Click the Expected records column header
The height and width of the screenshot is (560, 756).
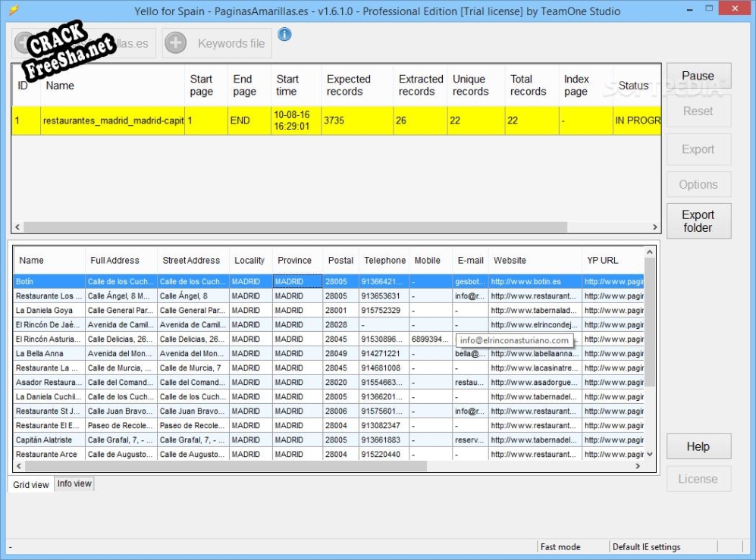pyautogui.click(x=349, y=85)
